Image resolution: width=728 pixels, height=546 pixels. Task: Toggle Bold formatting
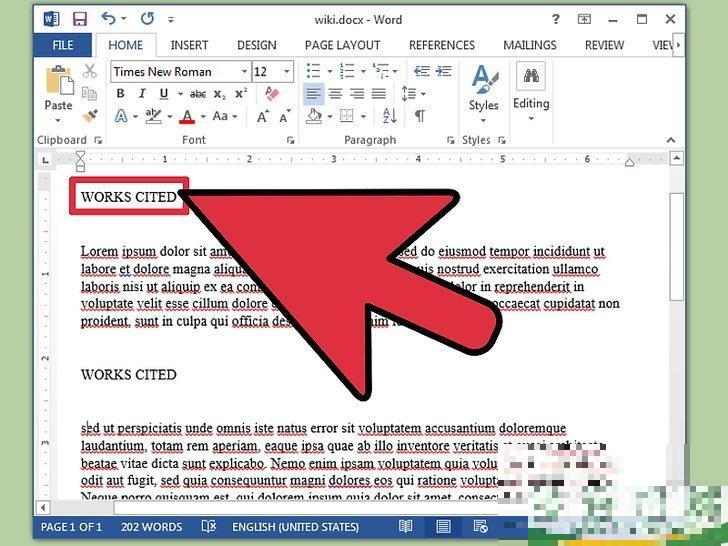(x=120, y=93)
